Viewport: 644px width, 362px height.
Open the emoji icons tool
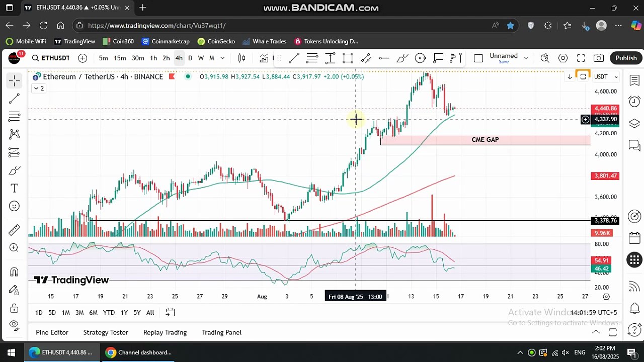[x=14, y=206]
